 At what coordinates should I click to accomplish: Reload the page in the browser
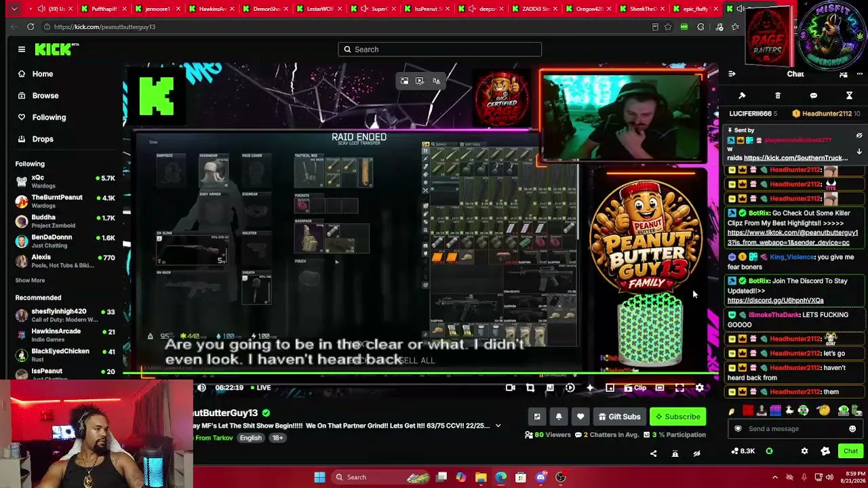coord(31,26)
